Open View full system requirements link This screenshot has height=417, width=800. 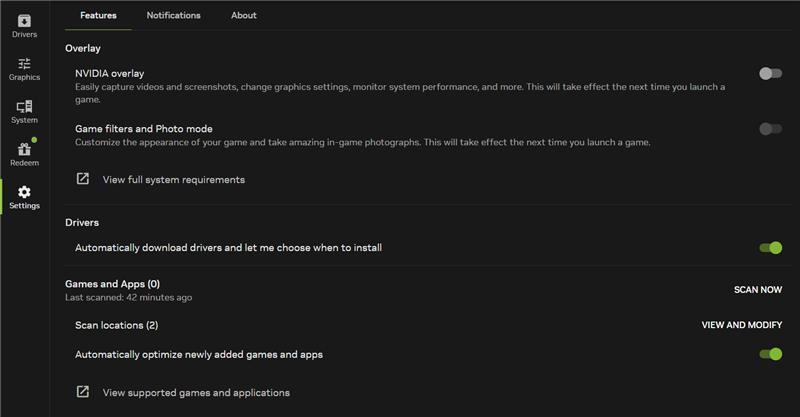[173, 180]
